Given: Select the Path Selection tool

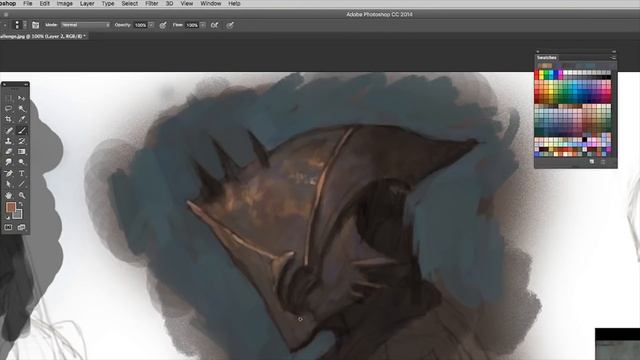Looking at the screenshot, I should (9, 184).
